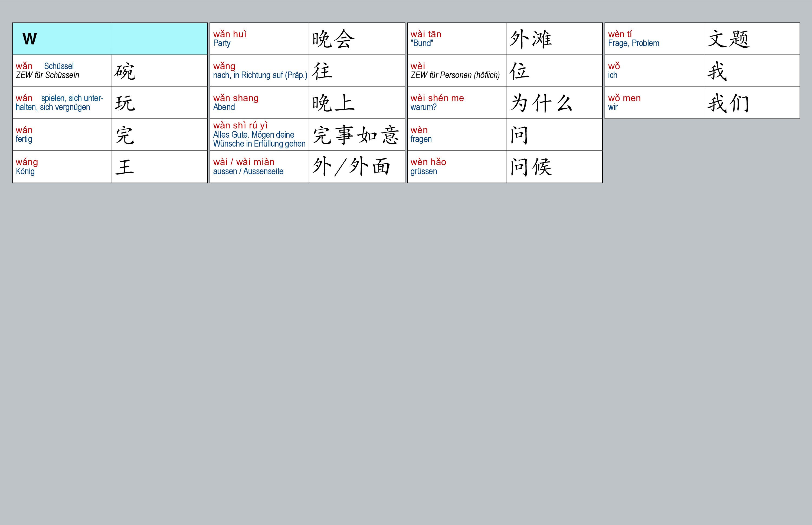812x525 pixels.
Task: Click the 'wǎn huì Party' entry
Action: point(259,39)
